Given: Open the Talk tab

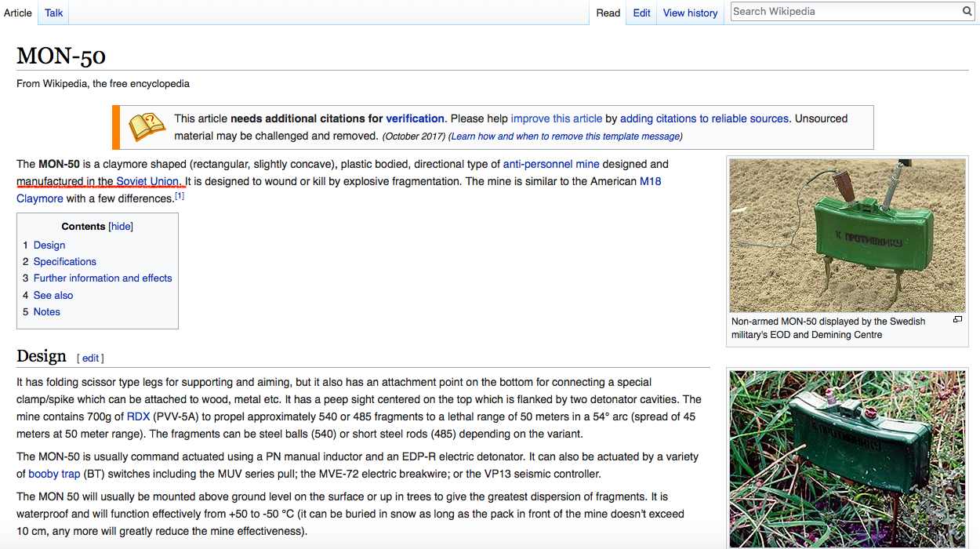Looking at the screenshot, I should tap(54, 13).
